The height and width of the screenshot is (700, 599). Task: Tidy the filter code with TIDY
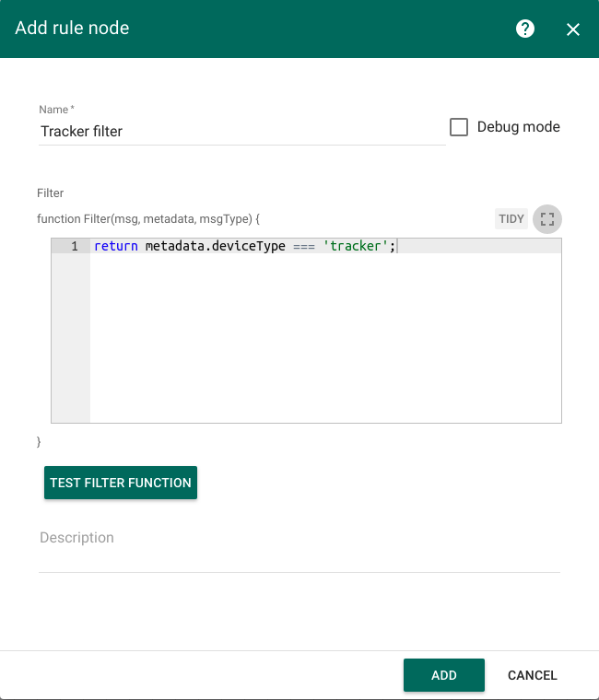(x=511, y=219)
